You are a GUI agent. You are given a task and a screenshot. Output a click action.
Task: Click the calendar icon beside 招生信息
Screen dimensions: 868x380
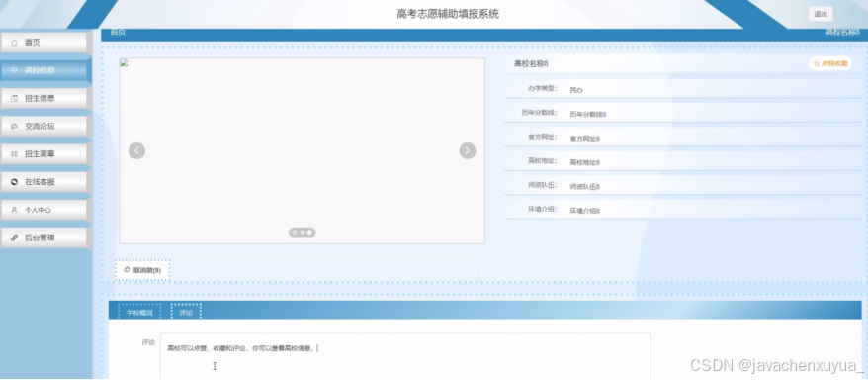(x=15, y=99)
